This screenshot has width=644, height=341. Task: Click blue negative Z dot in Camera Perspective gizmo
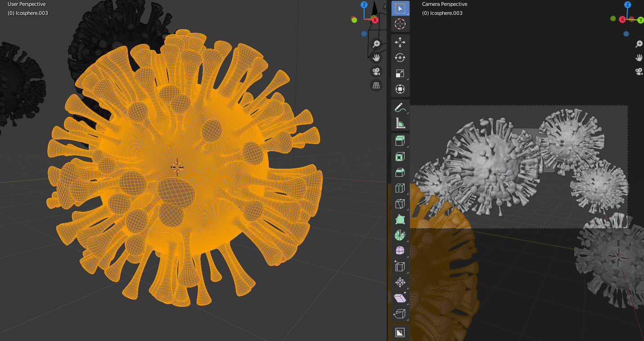tap(626, 34)
